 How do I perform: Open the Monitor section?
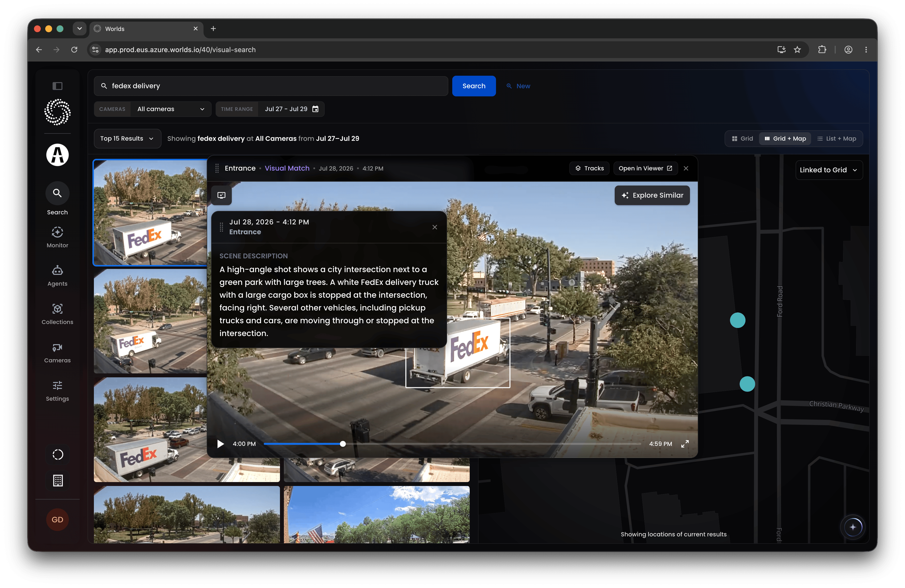click(58, 237)
